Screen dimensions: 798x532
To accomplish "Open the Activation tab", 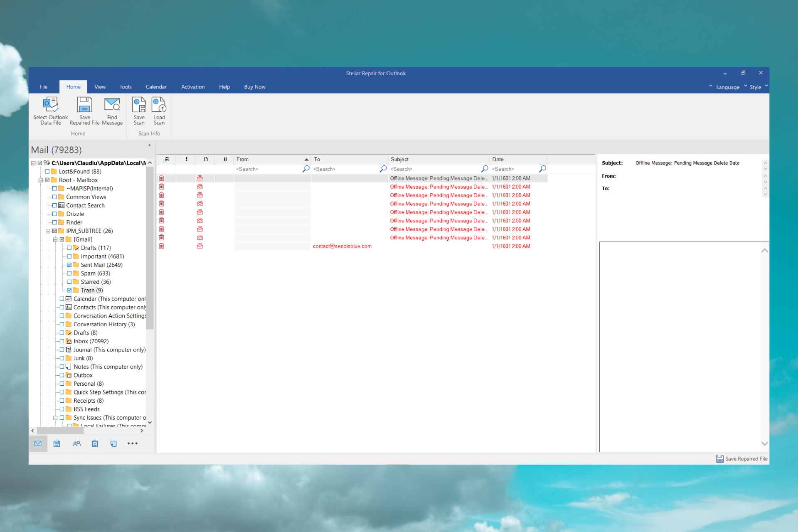I will click(x=193, y=87).
